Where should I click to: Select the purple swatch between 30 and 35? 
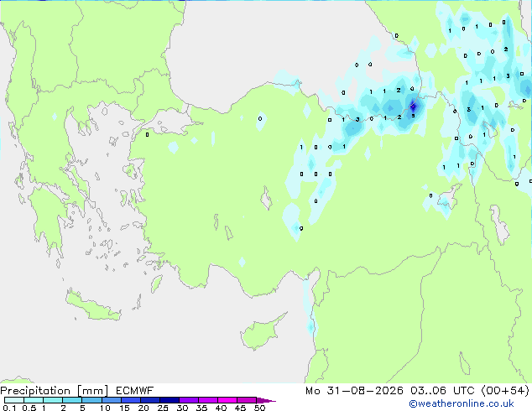pyautogui.click(x=189, y=400)
